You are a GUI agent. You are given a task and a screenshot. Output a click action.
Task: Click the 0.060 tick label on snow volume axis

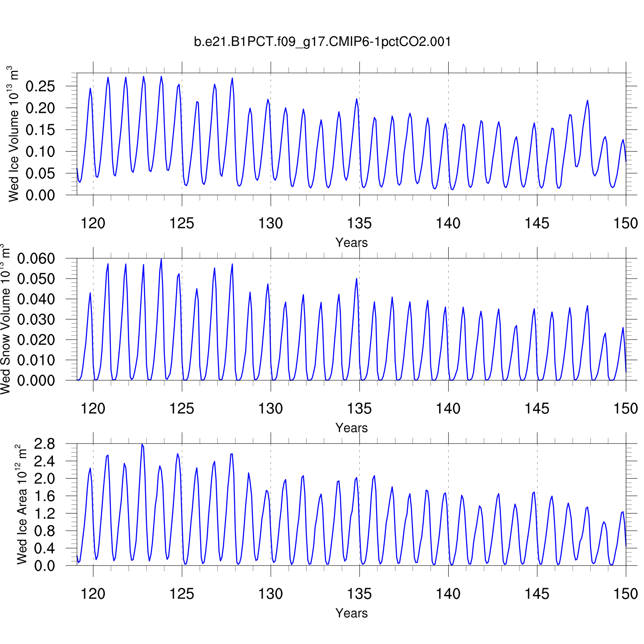(36, 258)
